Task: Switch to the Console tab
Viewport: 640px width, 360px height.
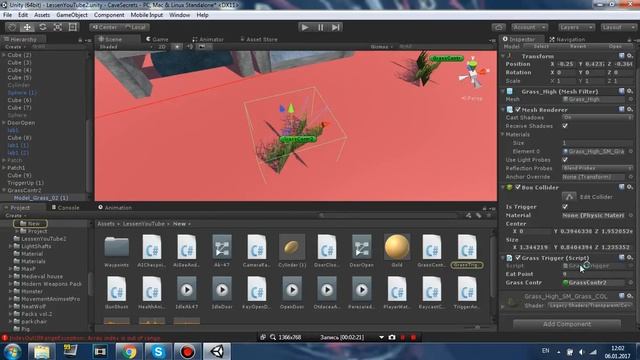Action: [65, 208]
